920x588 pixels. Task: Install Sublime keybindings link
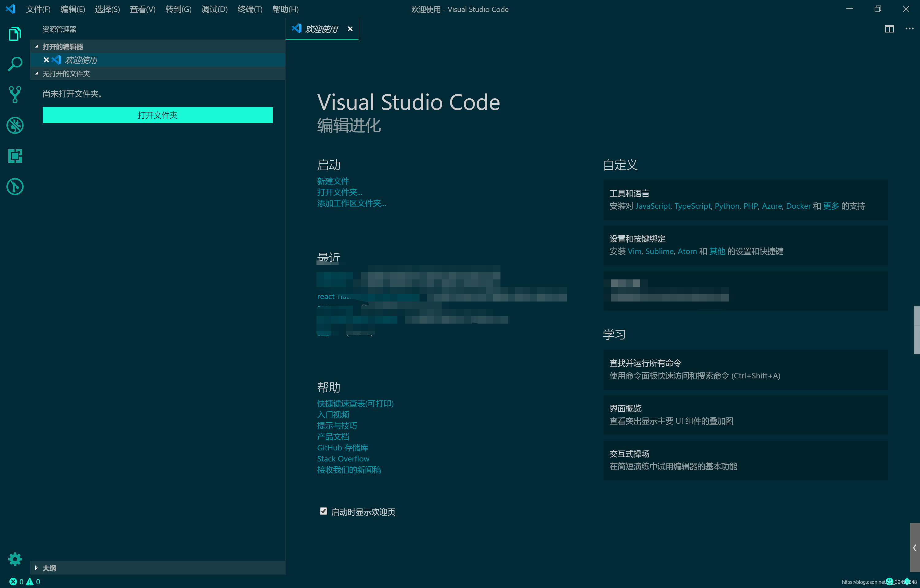tap(659, 252)
